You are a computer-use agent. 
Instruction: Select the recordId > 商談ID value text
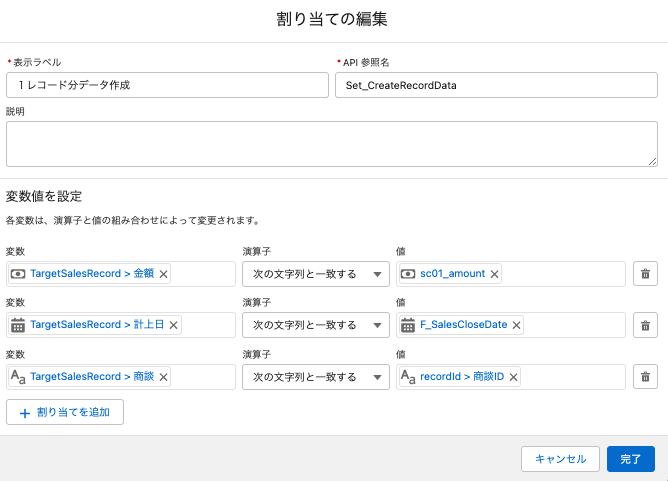462,377
